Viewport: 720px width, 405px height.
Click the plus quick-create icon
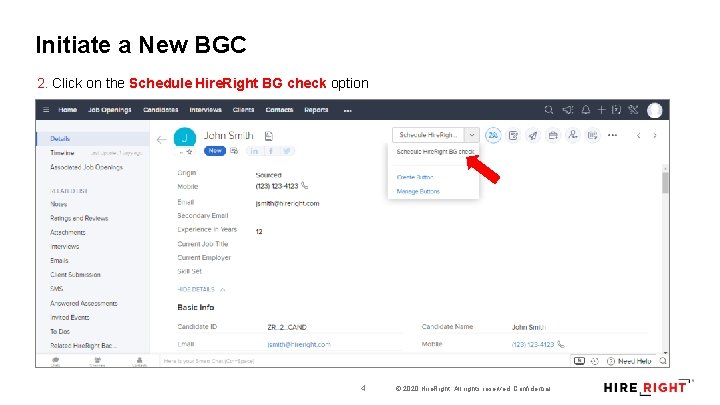click(601, 110)
